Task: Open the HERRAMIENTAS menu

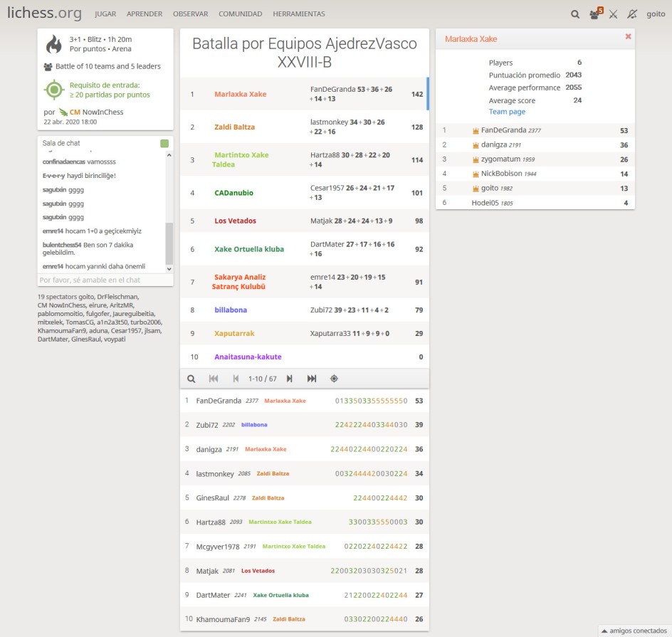Action: coord(298,14)
